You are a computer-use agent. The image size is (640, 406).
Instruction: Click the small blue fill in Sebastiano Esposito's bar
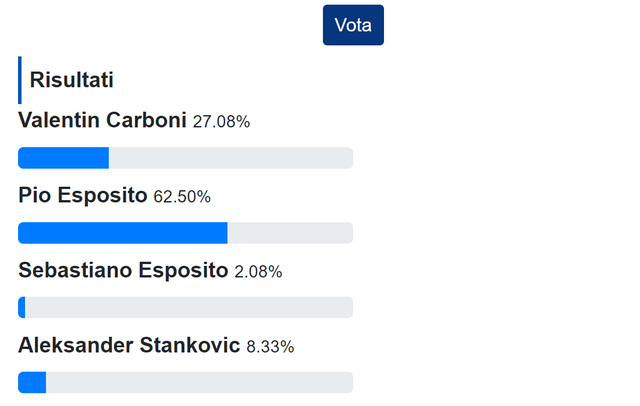[x=22, y=308]
